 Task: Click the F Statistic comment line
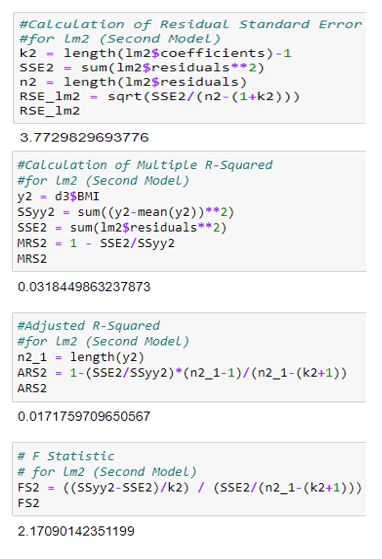pyautogui.click(x=66, y=456)
